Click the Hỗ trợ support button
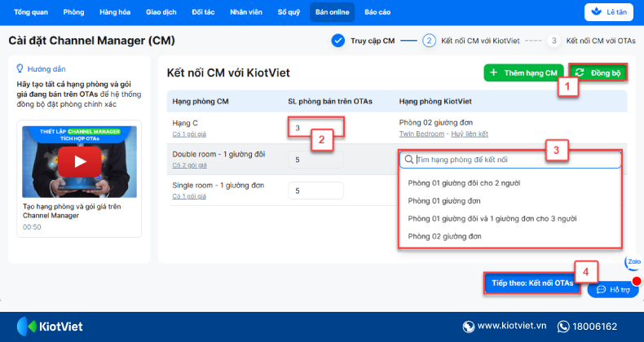 point(613,290)
